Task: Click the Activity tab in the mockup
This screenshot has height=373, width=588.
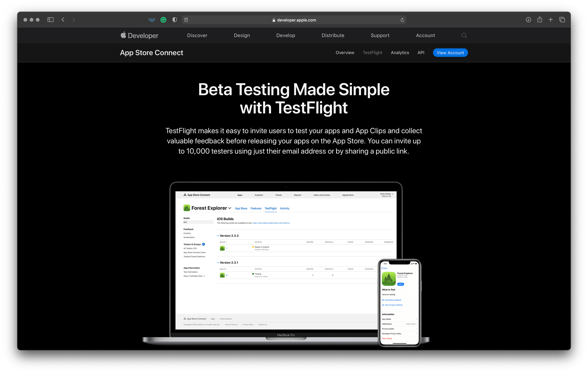Action: point(284,208)
